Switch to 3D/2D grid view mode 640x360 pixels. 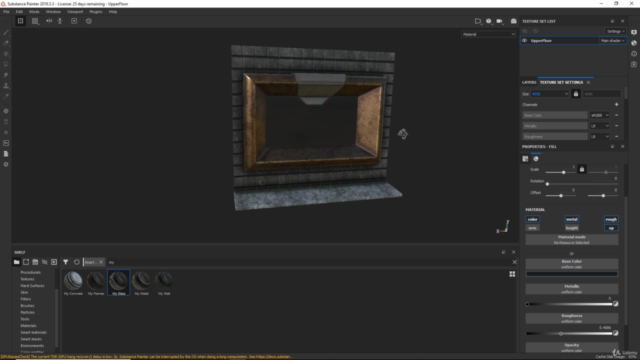click(x=20, y=21)
